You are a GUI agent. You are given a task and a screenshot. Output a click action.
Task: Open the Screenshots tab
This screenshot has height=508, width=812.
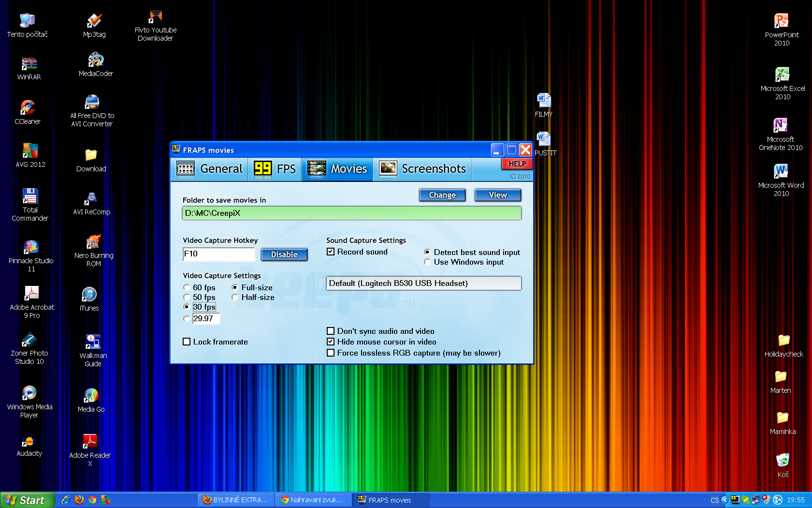423,169
